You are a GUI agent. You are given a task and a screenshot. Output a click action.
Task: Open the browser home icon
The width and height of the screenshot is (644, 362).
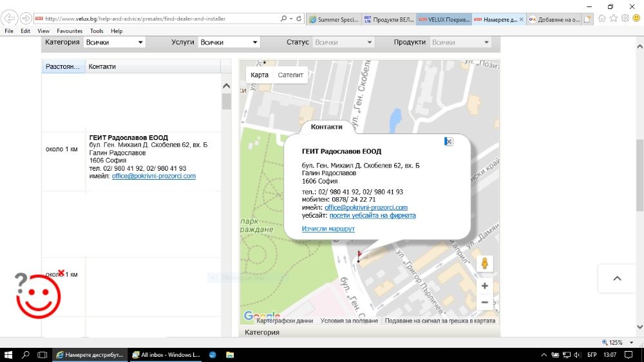point(601,19)
